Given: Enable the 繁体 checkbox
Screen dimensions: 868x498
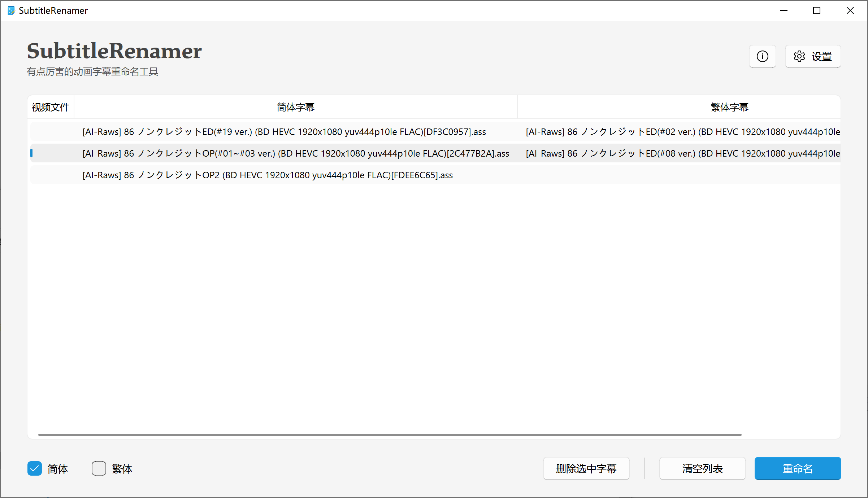Looking at the screenshot, I should tap(99, 468).
